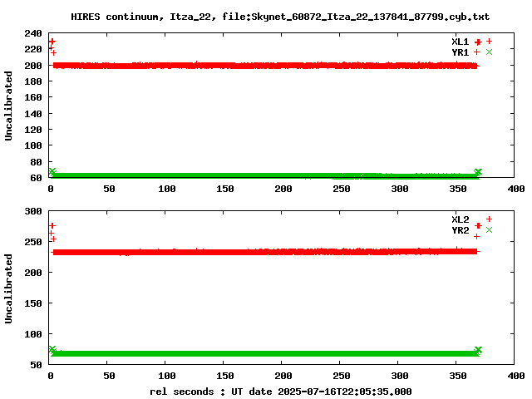Click the green YR2 data band near 70
The height and width of the screenshot is (399, 532).
click(264, 353)
